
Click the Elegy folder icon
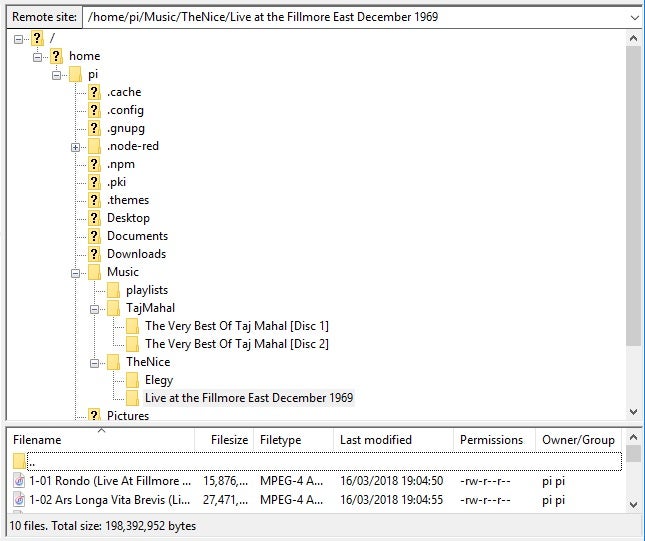(132, 380)
